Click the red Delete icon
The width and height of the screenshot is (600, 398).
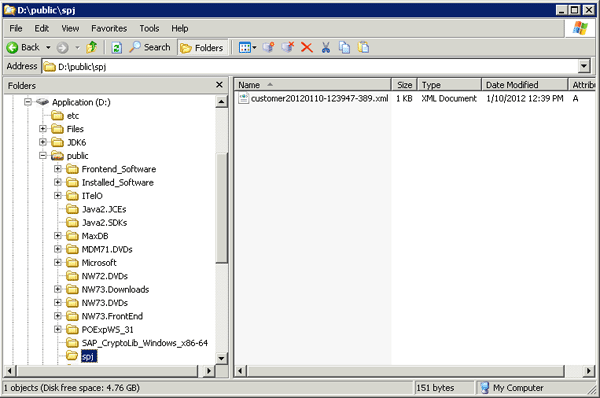[307, 47]
